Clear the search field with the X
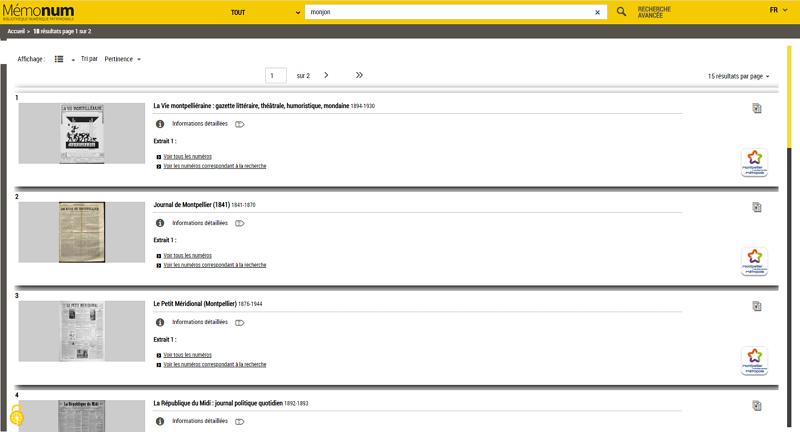This screenshot has width=800, height=432. click(x=597, y=12)
